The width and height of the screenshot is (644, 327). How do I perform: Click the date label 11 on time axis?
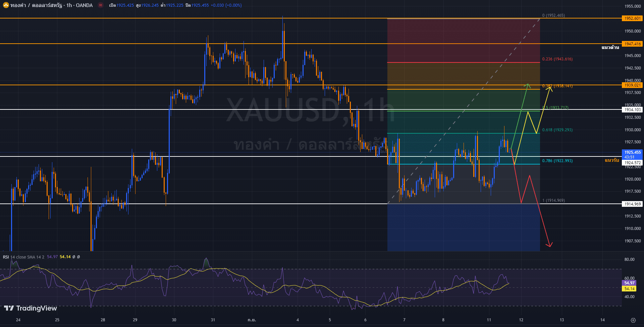(x=489, y=320)
